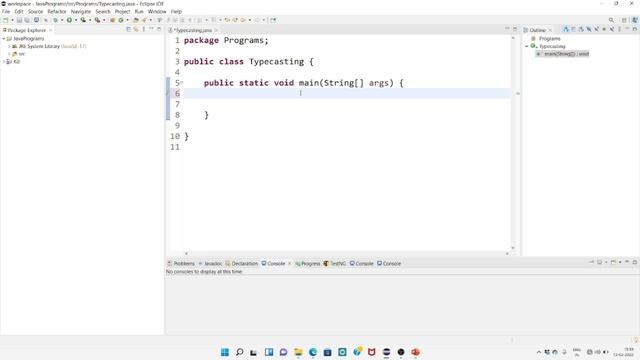
Task: Collapse the Typecasting class in Outline
Action: point(527,46)
